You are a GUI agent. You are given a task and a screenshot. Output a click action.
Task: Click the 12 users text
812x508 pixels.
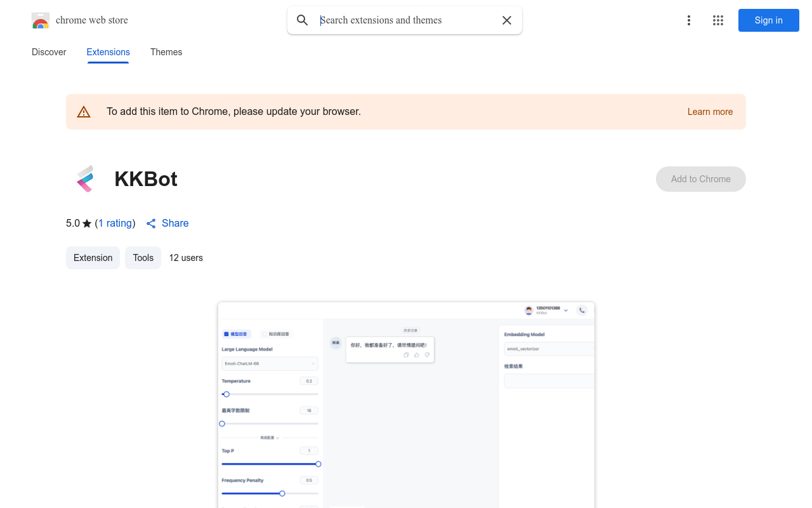click(x=186, y=258)
